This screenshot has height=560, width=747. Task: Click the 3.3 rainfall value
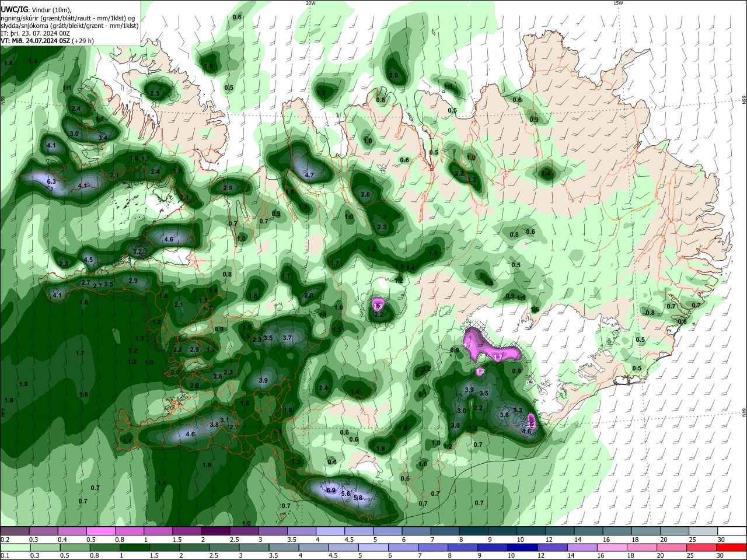pos(517,410)
